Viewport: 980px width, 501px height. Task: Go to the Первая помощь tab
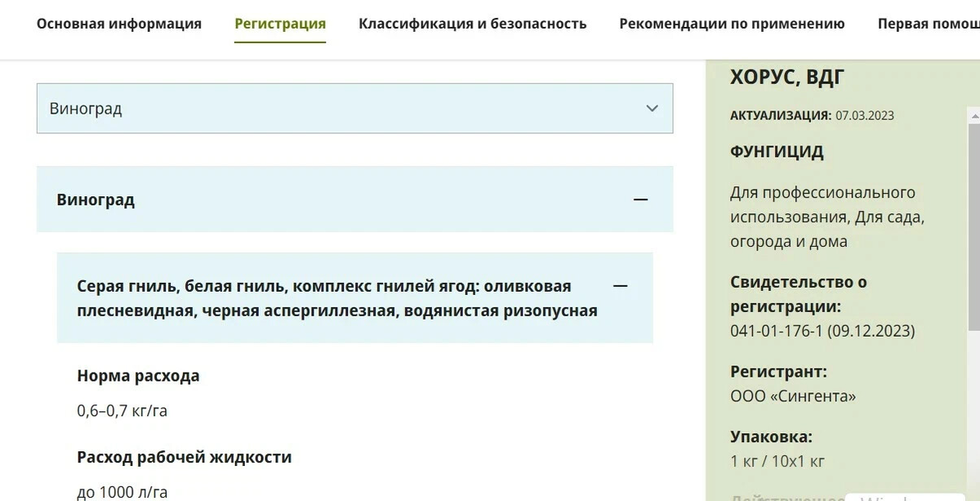coord(929,24)
